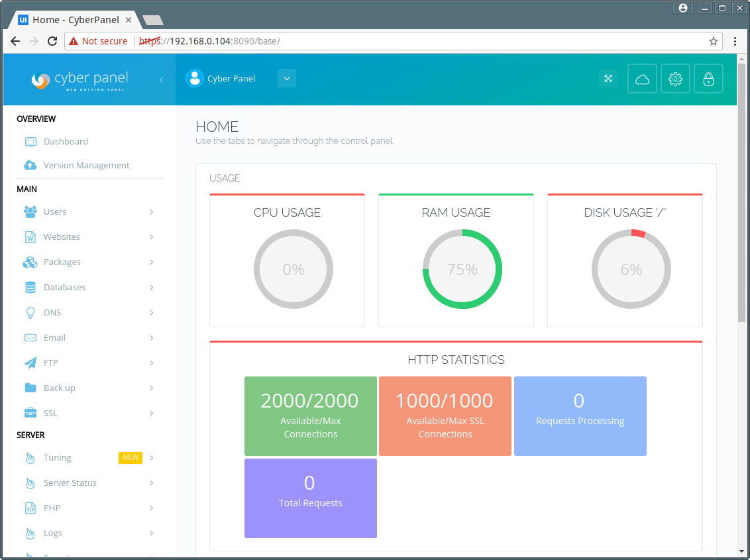
Task: Collapse the sidebar with the left chevron
Action: (161, 80)
